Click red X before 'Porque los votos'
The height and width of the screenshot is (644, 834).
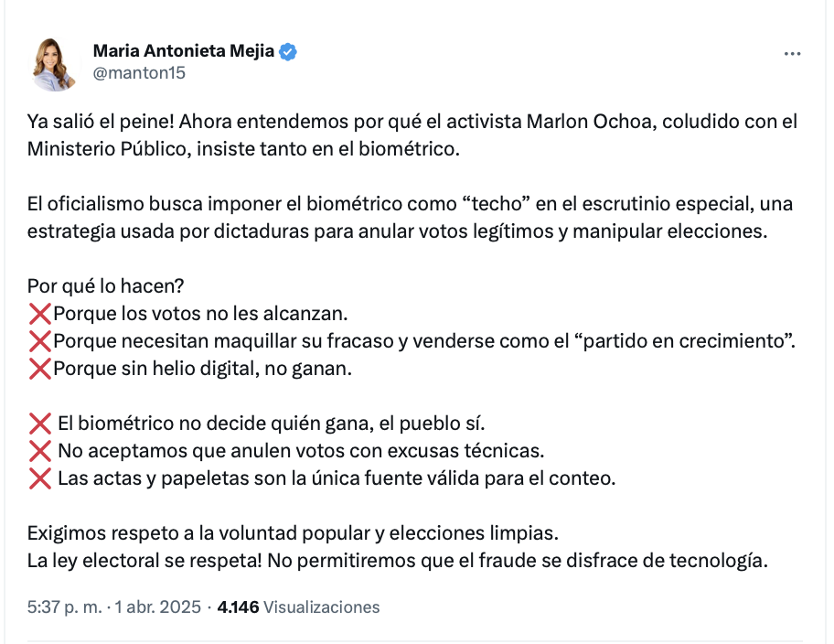click(x=40, y=314)
